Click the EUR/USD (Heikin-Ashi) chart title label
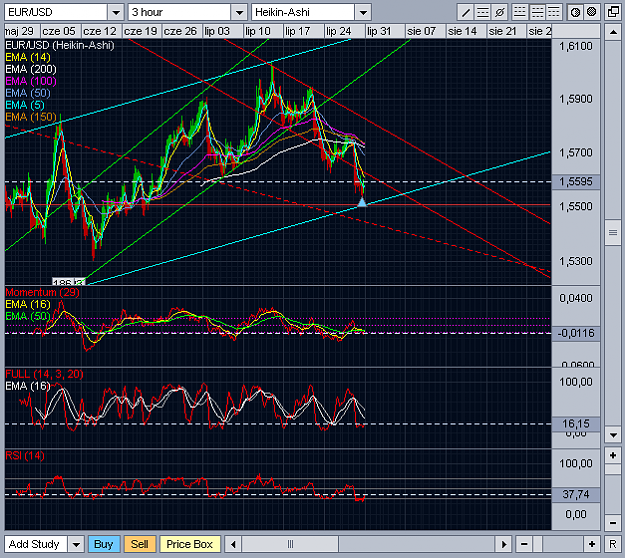The width and height of the screenshot is (625, 558). pyautogui.click(x=60, y=45)
